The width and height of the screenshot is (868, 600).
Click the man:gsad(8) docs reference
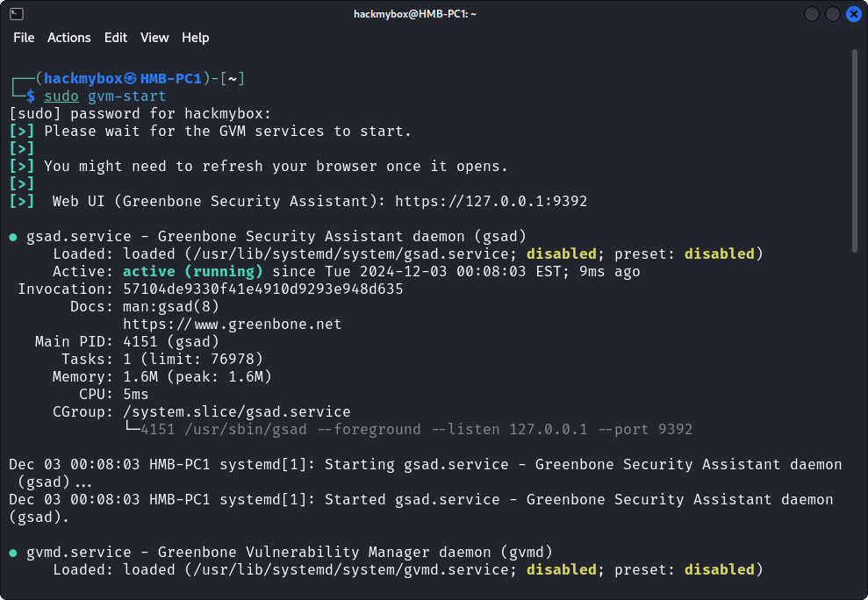[x=170, y=307]
